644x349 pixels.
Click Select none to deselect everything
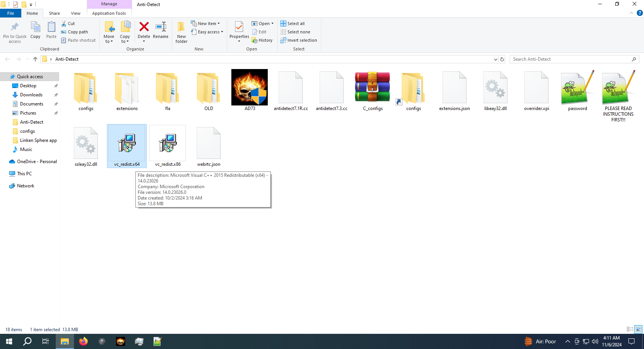[295, 32]
